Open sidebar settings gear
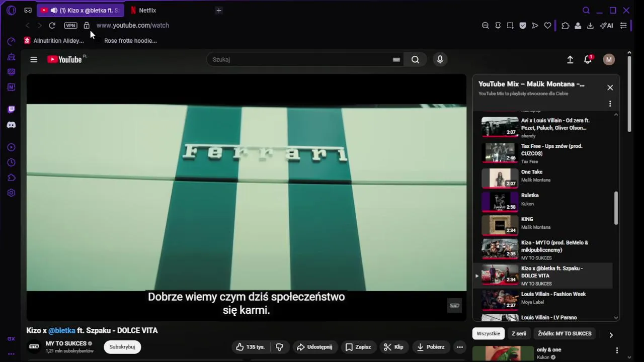 point(11,193)
